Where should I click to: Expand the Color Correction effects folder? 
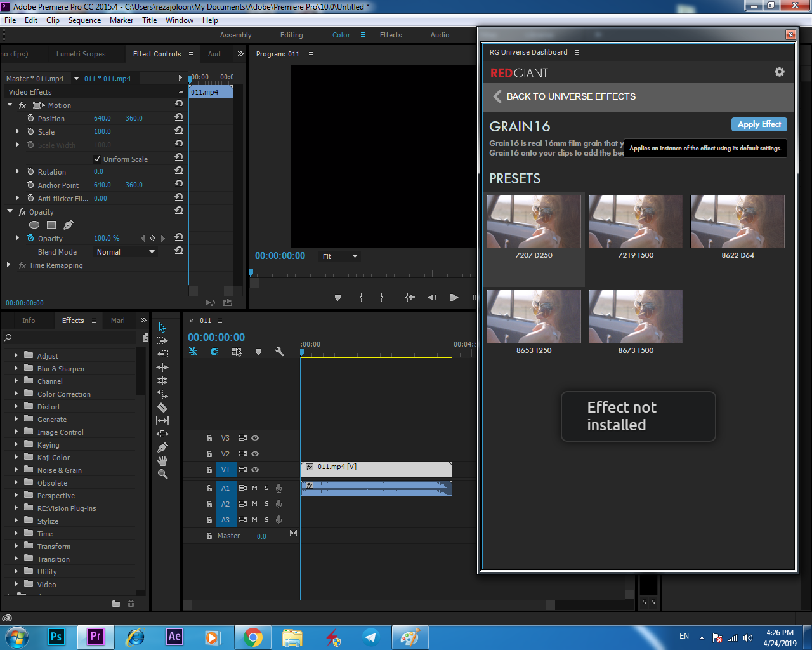[x=16, y=394]
